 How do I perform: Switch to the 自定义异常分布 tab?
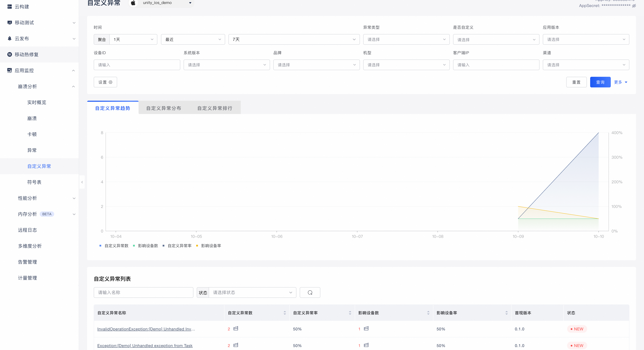pos(164,108)
